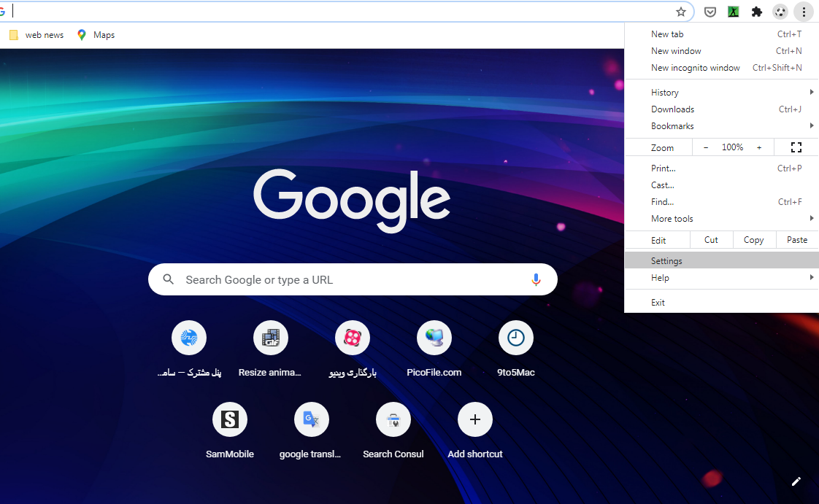Screen dimensions: 819x504
Task: Toggle fullscreen mode icon in Zoom row
Action: pos(796,147)
